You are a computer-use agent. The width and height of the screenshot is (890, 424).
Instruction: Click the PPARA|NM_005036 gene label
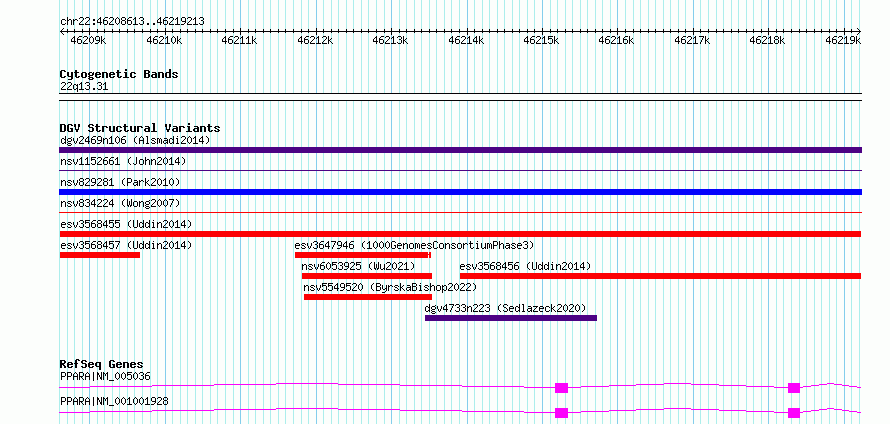(x=105, y=376)
